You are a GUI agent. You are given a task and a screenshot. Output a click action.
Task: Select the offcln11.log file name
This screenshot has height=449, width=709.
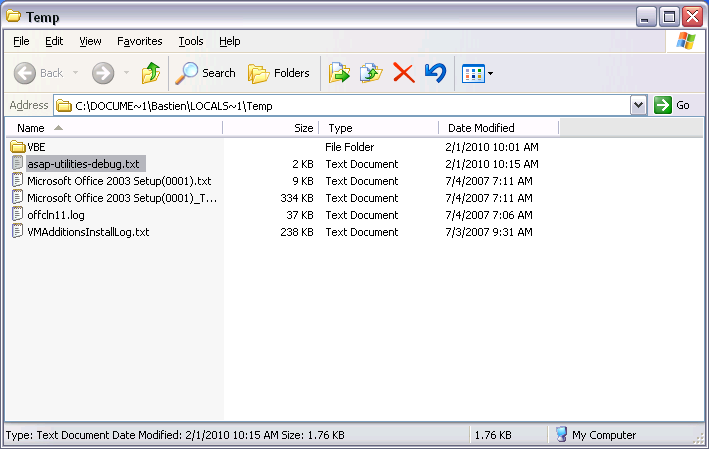56,215
